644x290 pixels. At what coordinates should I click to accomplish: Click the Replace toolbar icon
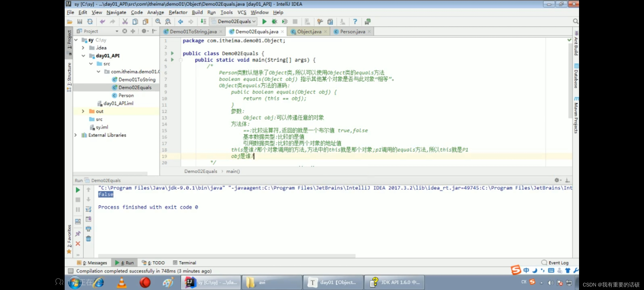click(x=168, y=21)
